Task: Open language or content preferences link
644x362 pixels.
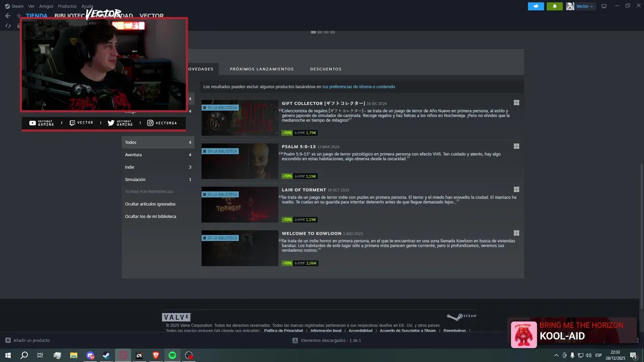Action: click(x=359, y=86)
